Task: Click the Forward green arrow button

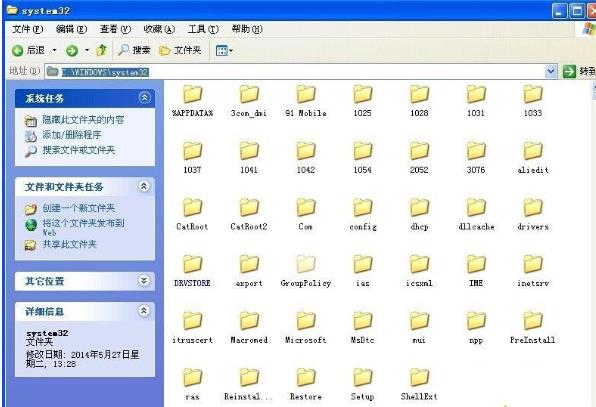Action: 72,51
